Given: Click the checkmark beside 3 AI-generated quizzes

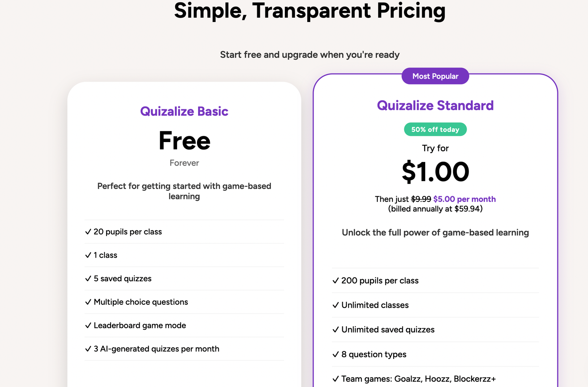Looking at the screenshot, I should (88, 349).
